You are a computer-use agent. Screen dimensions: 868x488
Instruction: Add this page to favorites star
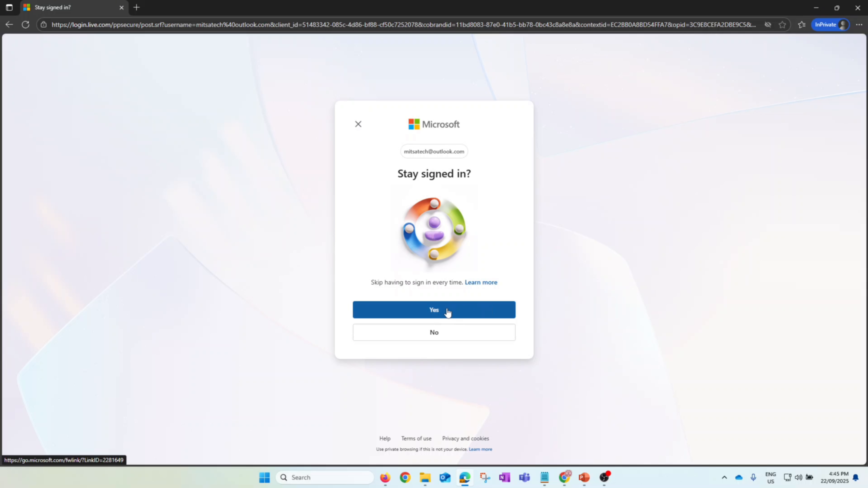pyautogui.click(x=782, y=24)
